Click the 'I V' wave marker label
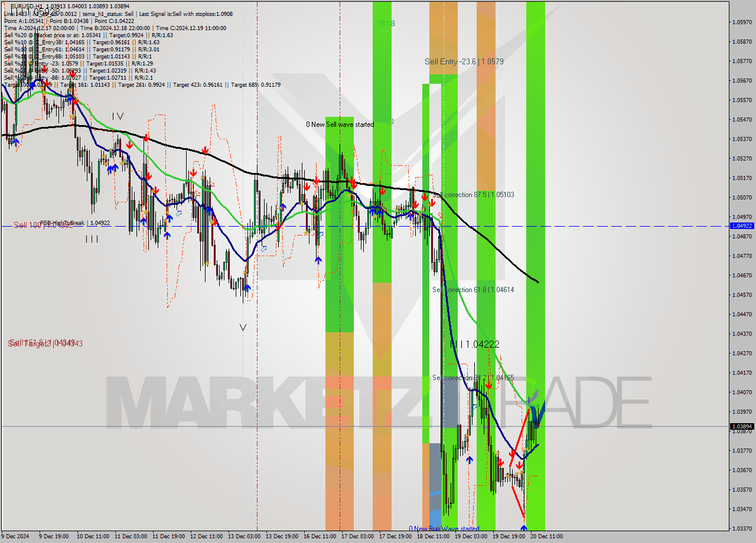756x543 pixels. 118,116
